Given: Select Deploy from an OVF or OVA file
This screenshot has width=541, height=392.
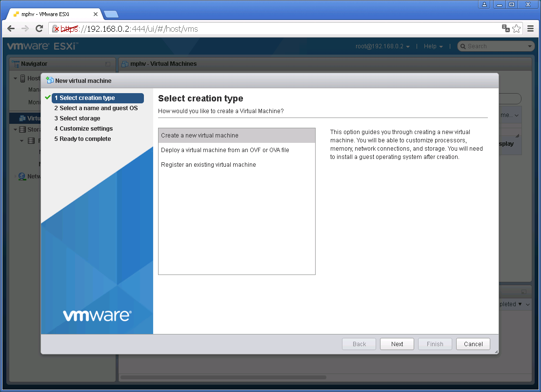Looking at the screenshot, I should click(237, 150).
